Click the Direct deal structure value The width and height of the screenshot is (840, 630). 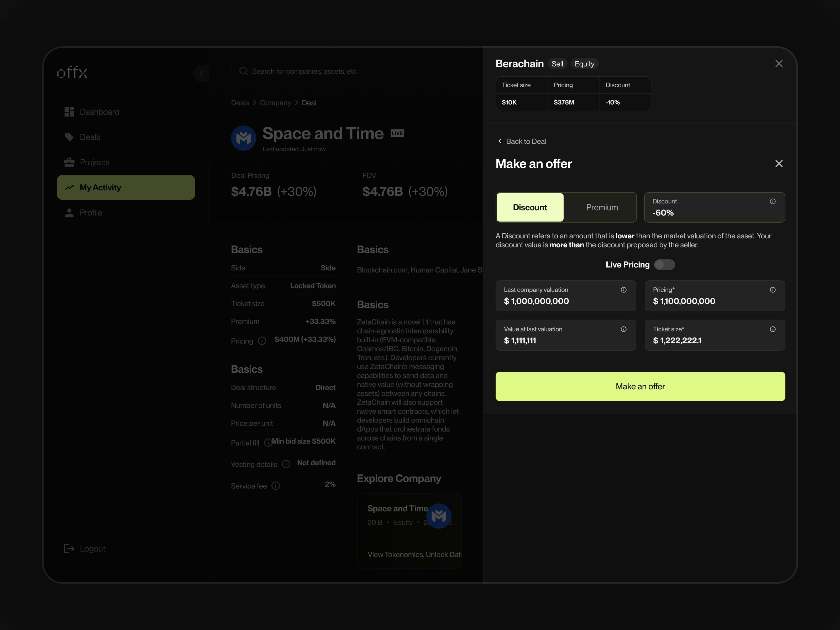tap(325, 387)
